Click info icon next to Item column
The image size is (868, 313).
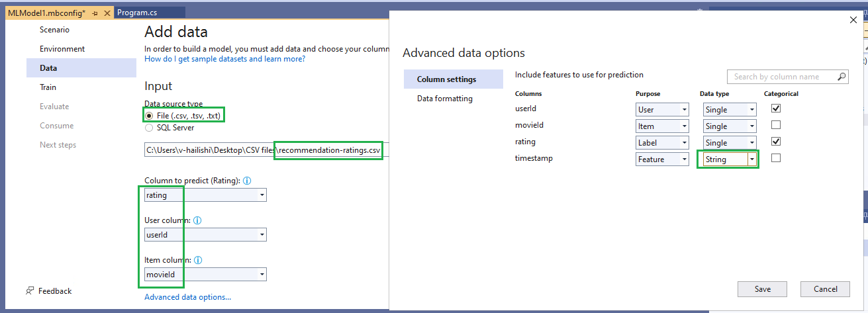coord(198,260)
